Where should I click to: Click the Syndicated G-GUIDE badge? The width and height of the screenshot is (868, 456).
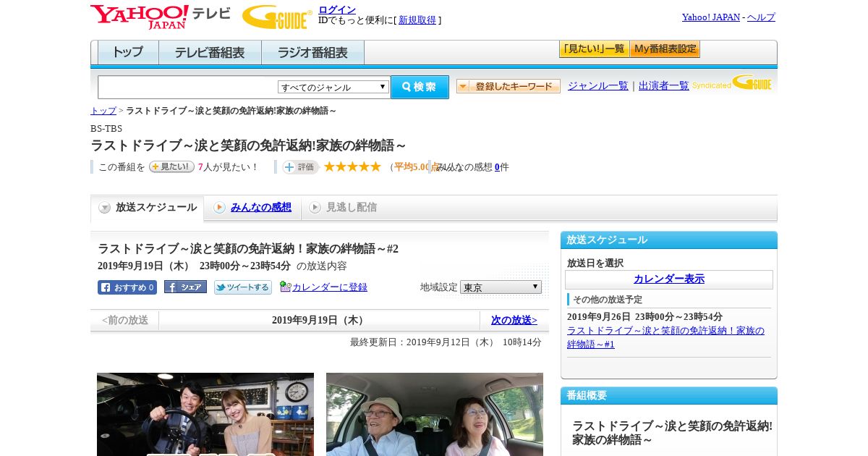coord(732,83)
